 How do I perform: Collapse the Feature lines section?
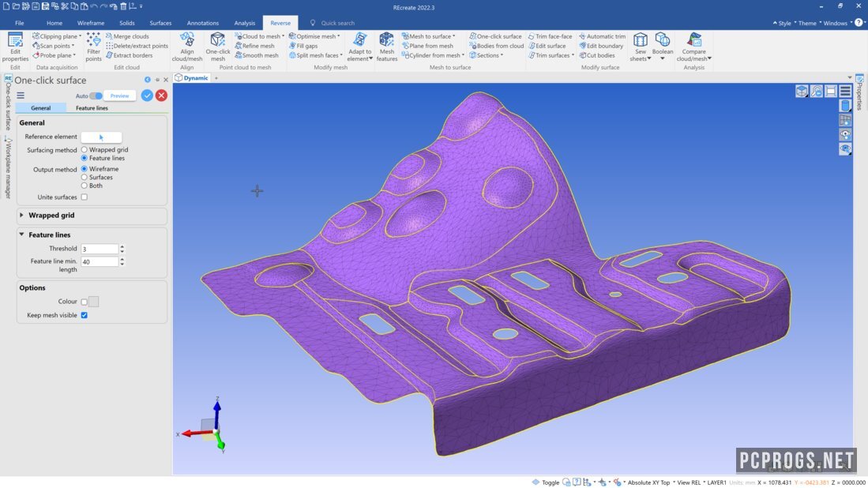click(x=22, y=235)
